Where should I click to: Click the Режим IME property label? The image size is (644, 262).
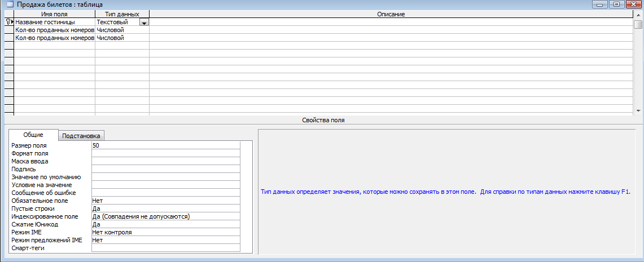pos(27,232)
